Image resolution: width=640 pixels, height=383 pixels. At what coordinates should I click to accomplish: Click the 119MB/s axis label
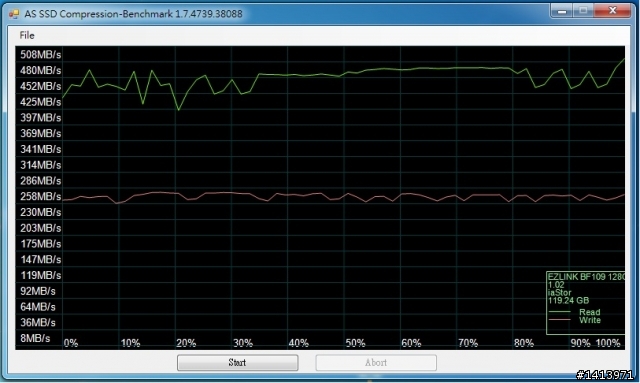click(x=40, y=275)
